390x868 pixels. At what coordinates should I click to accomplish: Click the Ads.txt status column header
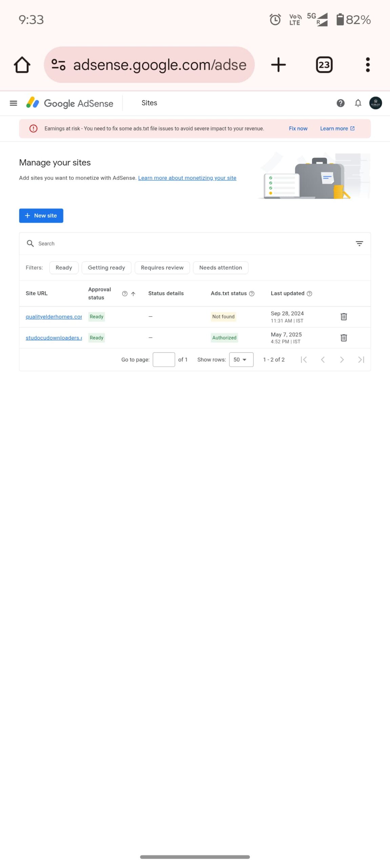point(229,294)
